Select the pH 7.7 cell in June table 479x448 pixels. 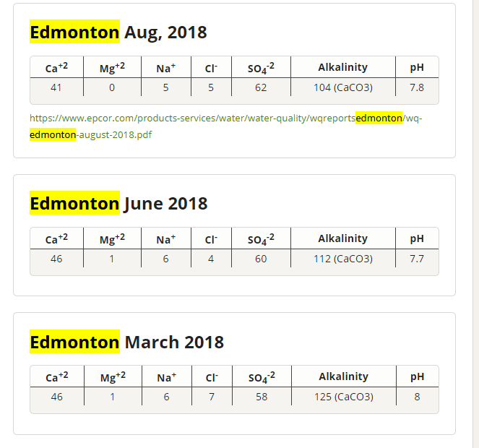point(417,259)
